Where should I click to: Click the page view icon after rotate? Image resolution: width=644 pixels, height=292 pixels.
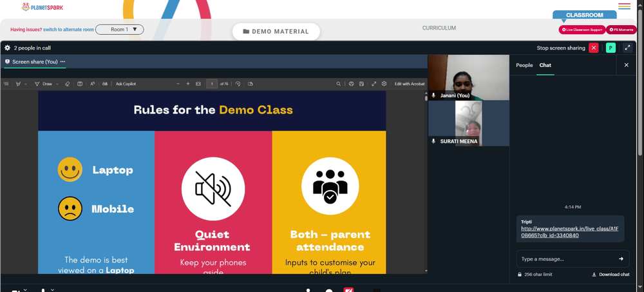[251, 84]
